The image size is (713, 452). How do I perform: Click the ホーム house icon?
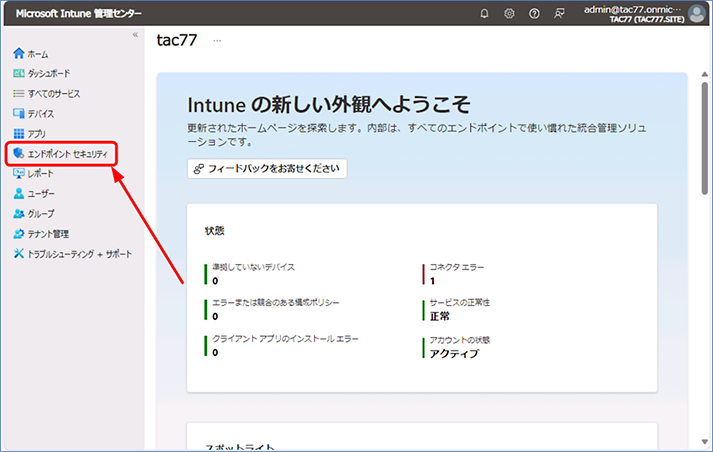(19, 54)
